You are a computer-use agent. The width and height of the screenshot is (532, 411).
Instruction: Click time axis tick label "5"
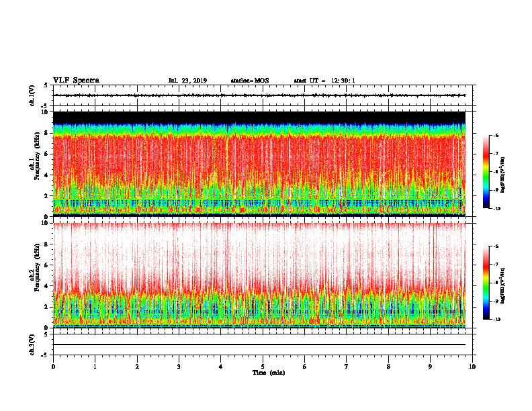pos(263,367)
